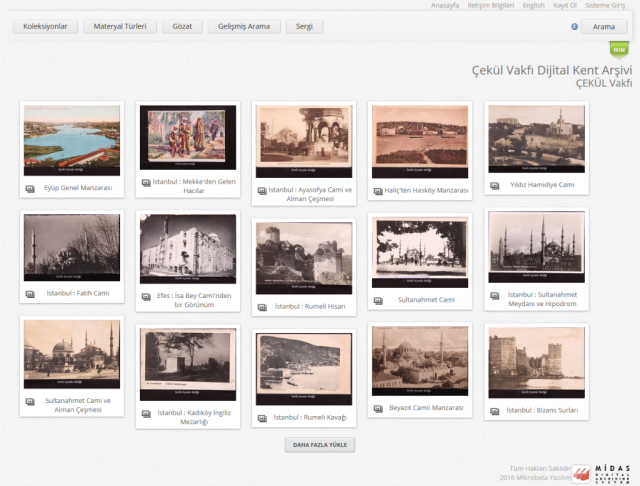Screen dimensions: 640x486
Task: Click postcard icon beside Yıldız Hamidiye Cami
Action: [492, 185]
